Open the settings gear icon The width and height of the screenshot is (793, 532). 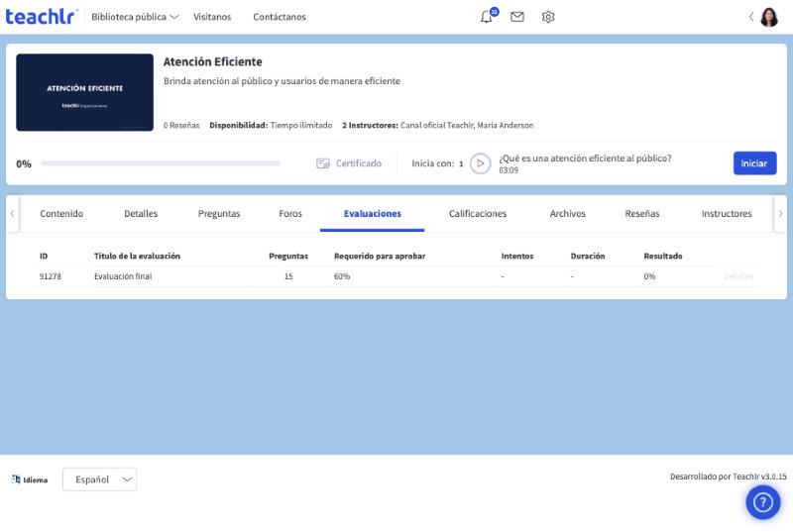point(548,17)
